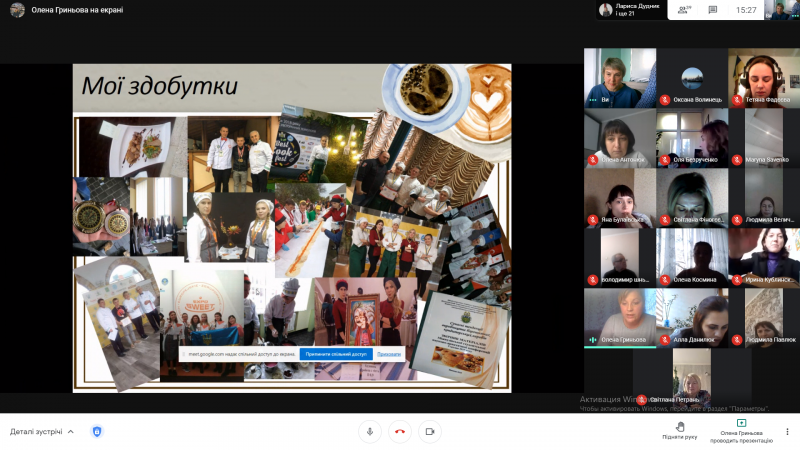Viewport: 800px width, 450px height.
Task: Select Володимир participant tile
Action: [620, 258]
